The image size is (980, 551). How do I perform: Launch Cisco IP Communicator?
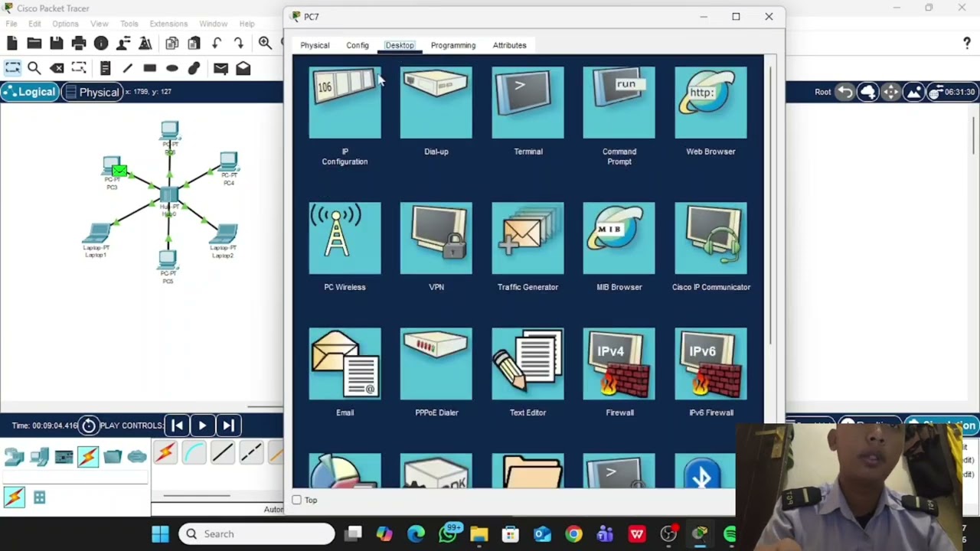click(710, 238)
